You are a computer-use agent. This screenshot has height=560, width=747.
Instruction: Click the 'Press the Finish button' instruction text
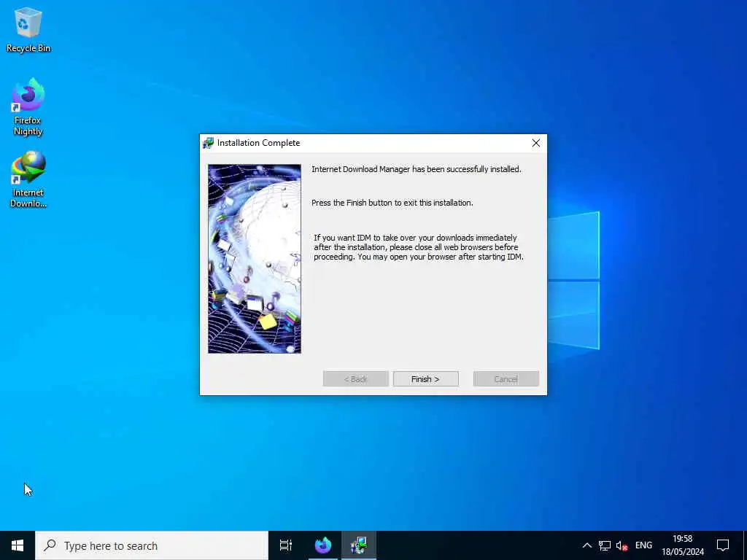(392, 203)
